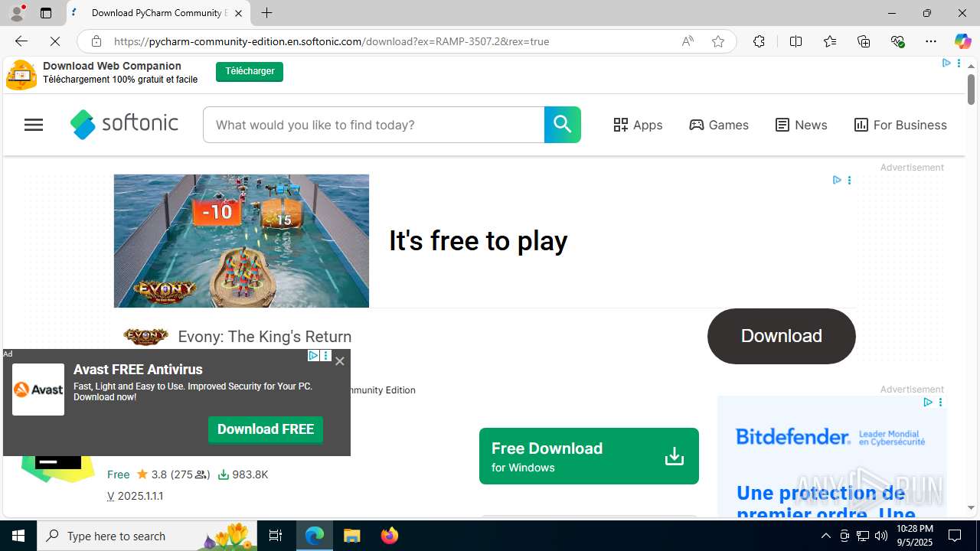Image resolution: width=980 pixels, height=551 pixels.
Task: Click the browser Back arrow
Action: 21,41
